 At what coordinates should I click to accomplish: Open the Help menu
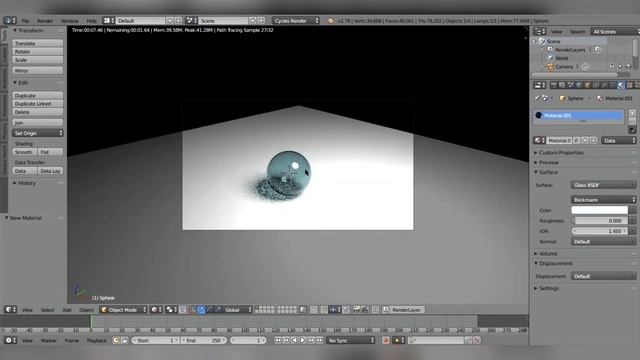click(91, 21)
